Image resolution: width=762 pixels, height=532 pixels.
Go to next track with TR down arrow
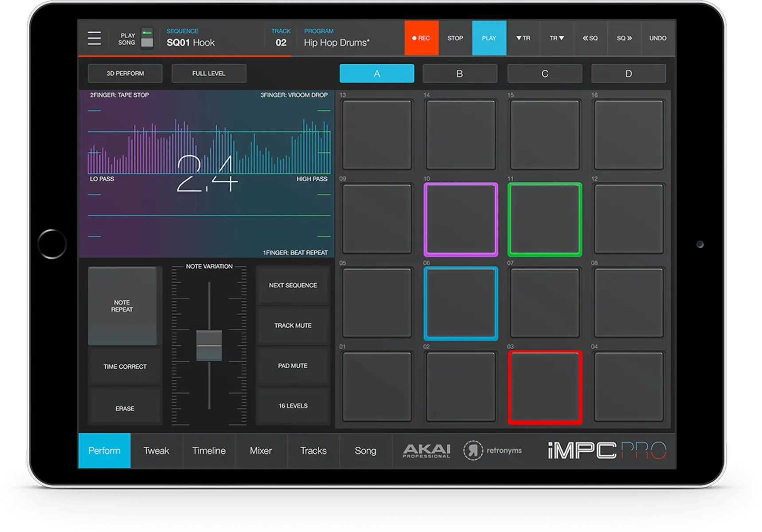coord(557,39)
